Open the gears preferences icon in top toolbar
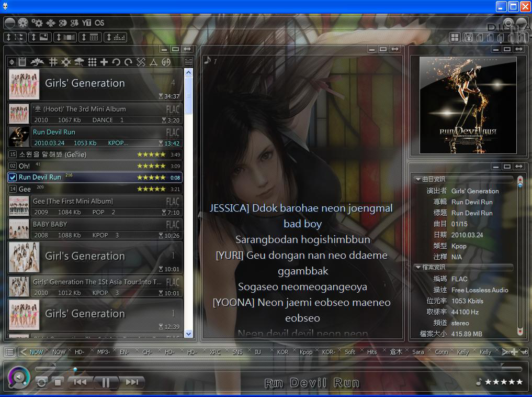Viewport: 532px width, 397px height. (37, 23)
